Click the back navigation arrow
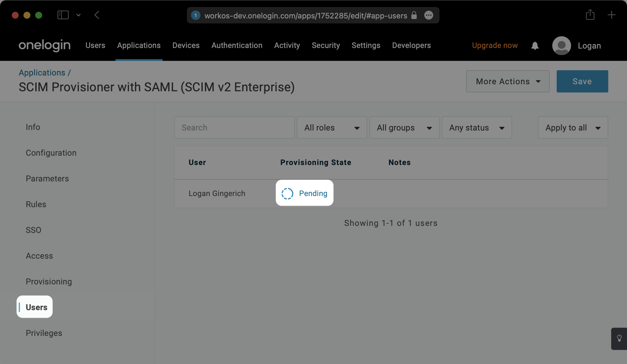 point(97,15)
